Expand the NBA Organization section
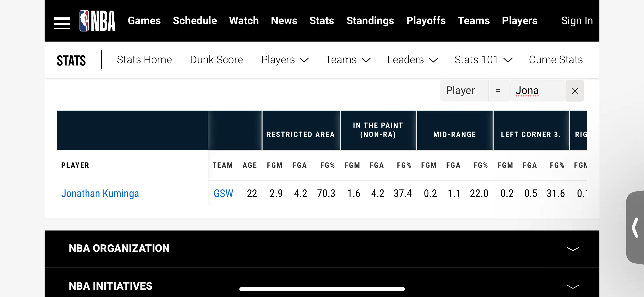The width and height of the screenshot is (644, 297). 573,249
